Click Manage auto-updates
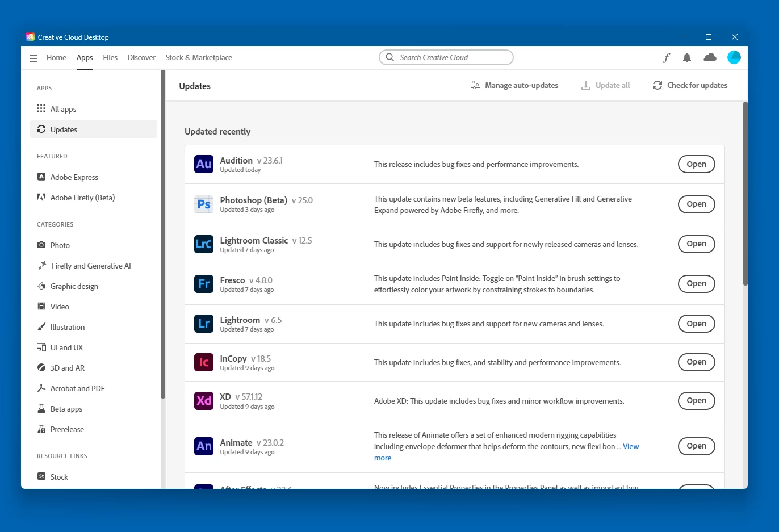Image resolution: width=779 pixels, height=532 pixels. 514,85
